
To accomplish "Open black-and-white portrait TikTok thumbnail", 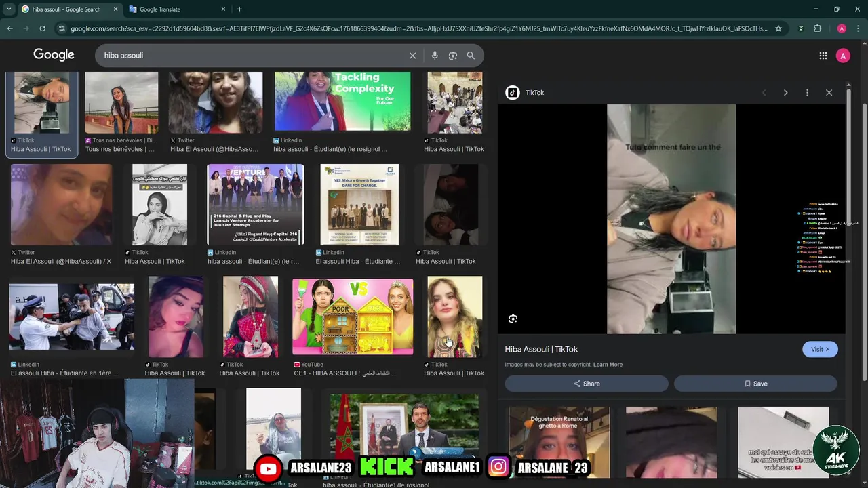I will pyautogui.click(x=160, y=205).
